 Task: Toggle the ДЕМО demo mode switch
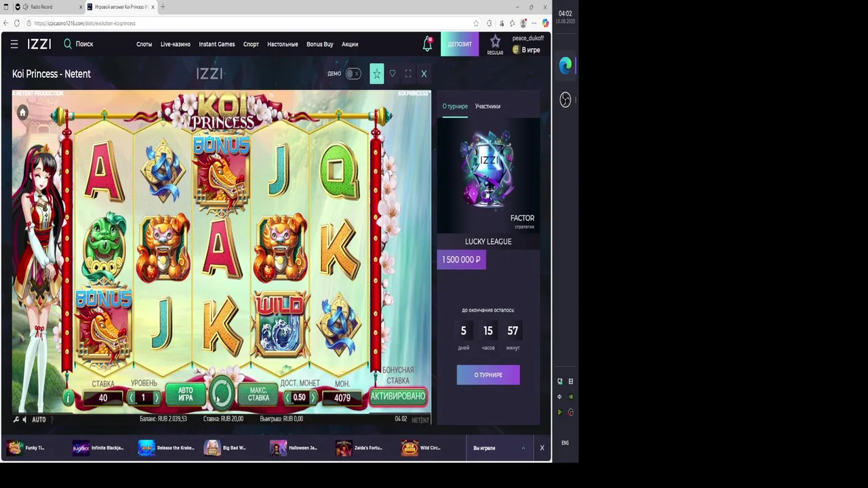tap(353, 74)
